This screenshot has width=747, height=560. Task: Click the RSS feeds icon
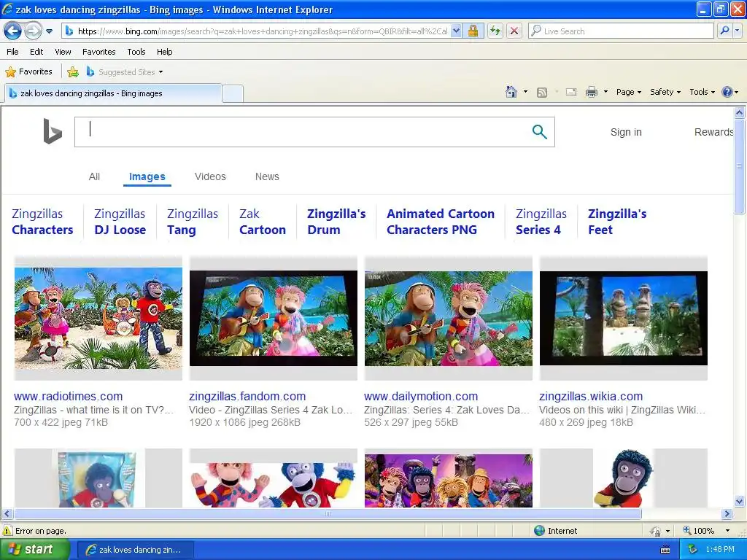click(x=542, y=93)
